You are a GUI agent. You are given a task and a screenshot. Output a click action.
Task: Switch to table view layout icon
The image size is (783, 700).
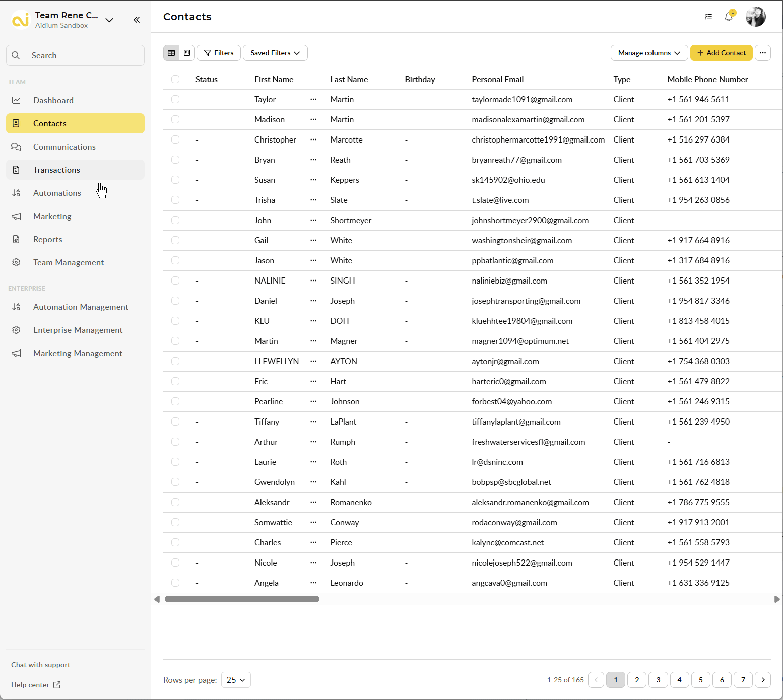171,53
